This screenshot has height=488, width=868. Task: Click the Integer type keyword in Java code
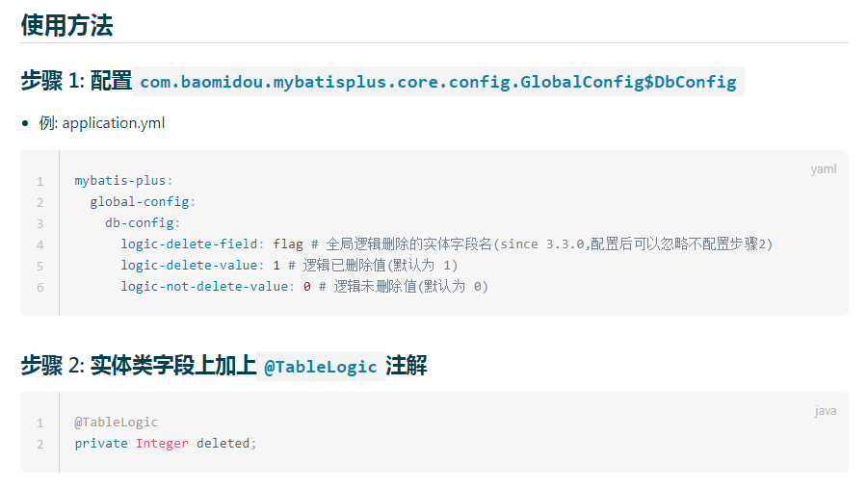162,444
